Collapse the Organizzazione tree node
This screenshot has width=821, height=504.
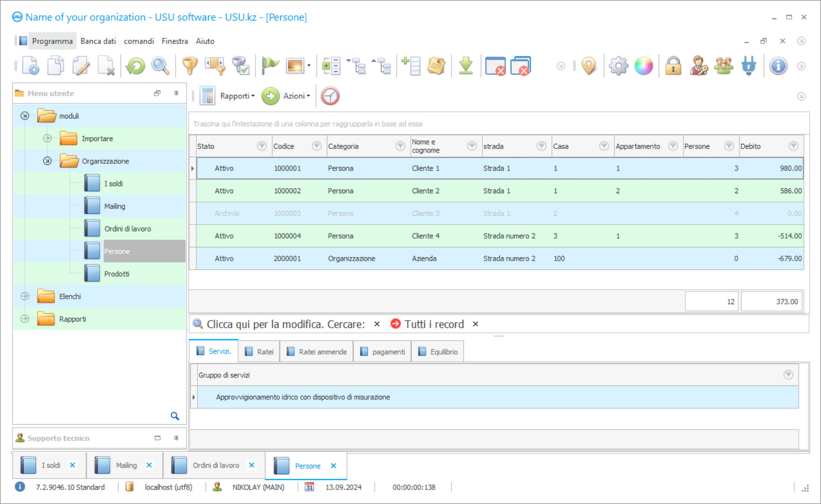pos(47,161)
